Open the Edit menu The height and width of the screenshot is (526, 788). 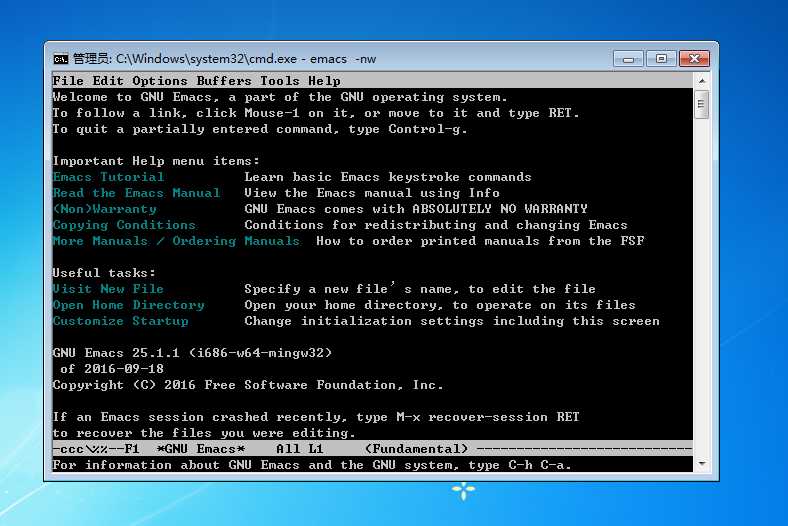coord(108,81)
